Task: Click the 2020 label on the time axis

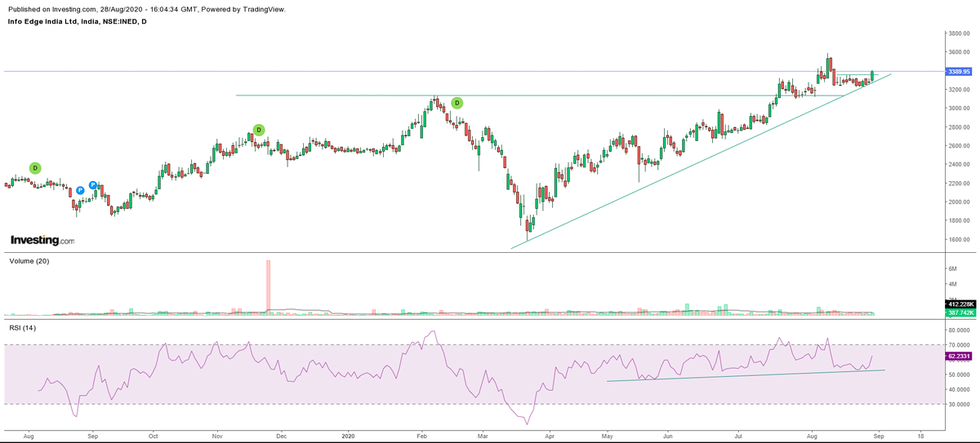Action: tap(348, 436)
